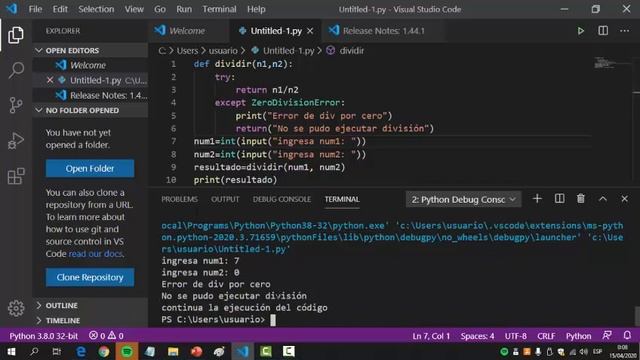Open the Run menu

point(184,9)
